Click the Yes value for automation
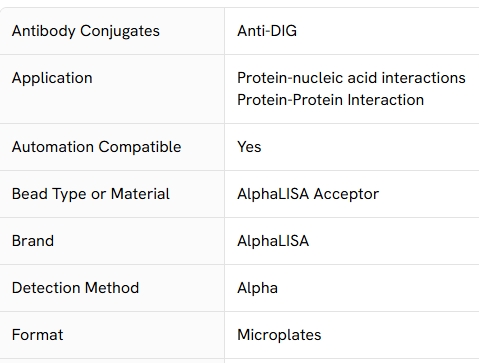479x363 pixels. (249, 147)
